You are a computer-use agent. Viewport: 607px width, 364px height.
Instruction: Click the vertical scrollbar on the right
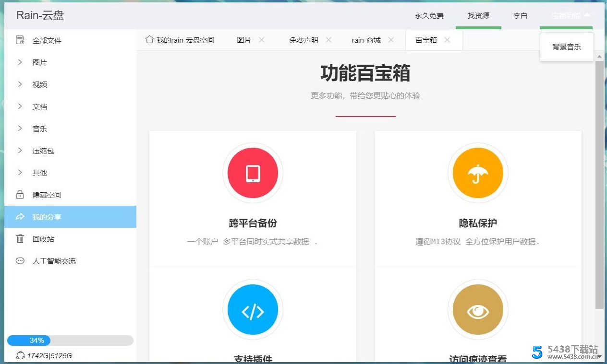(599, 182)
